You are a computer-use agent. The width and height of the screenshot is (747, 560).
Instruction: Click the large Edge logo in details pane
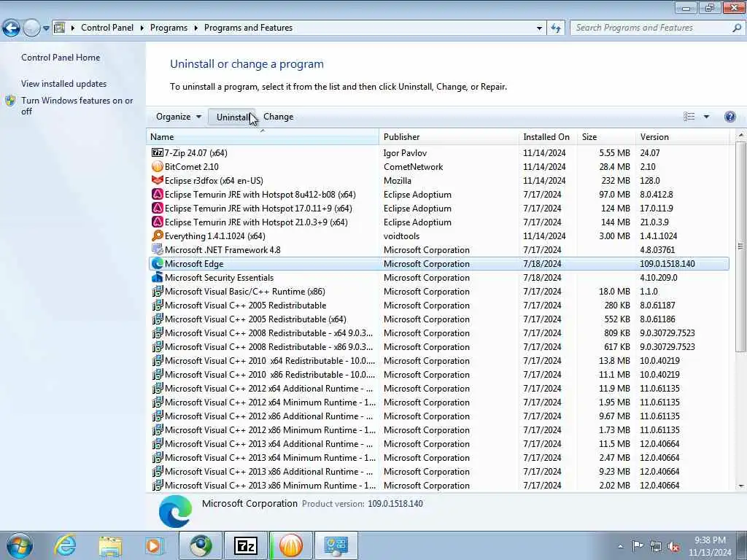(175, 511)
